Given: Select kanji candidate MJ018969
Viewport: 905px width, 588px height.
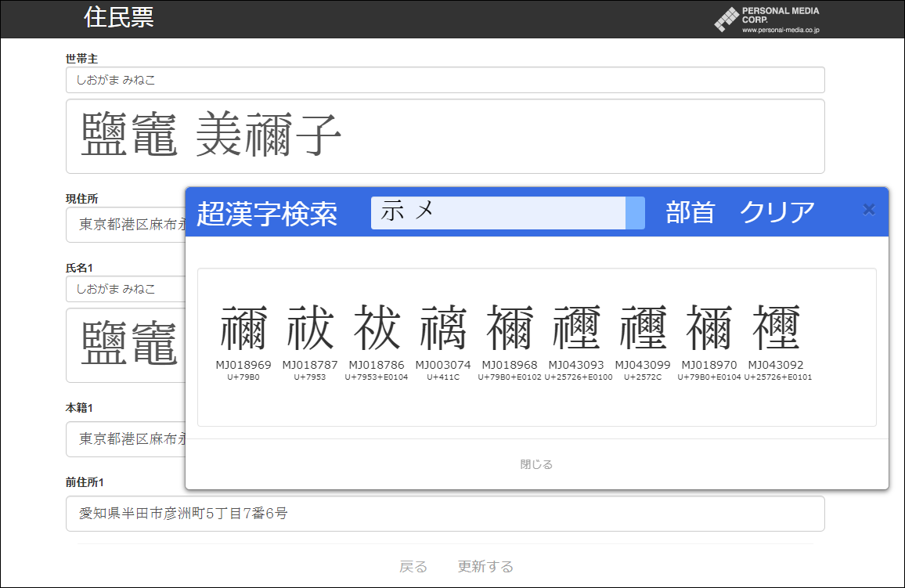Looking at the screenshot, I should 245,329.
